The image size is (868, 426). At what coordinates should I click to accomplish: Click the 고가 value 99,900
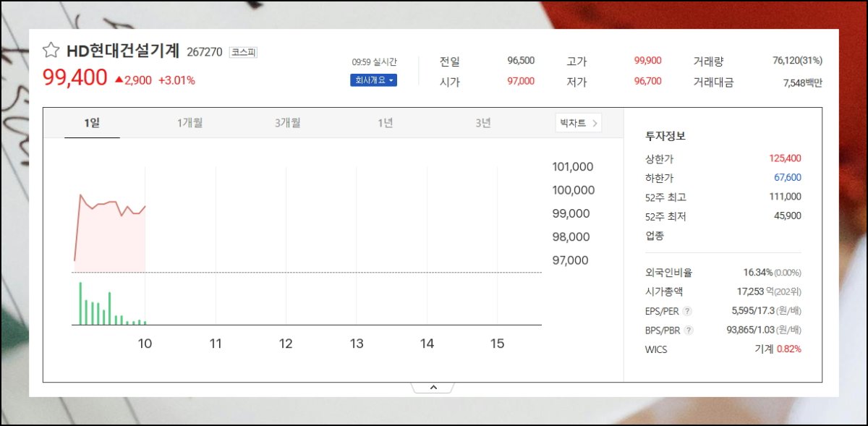(647, 61)
